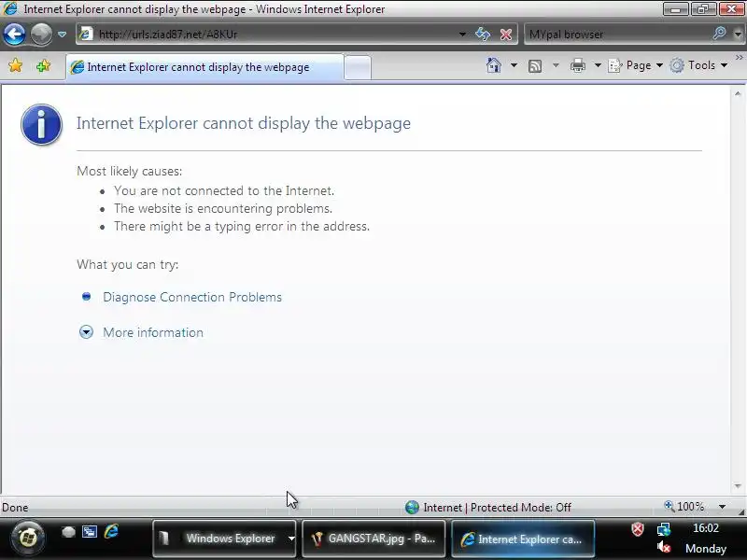Switch to GANGSTAR.jpg Paint taskbar button
Viewport: 747px width, 560px height.
[x=373, y=539]
